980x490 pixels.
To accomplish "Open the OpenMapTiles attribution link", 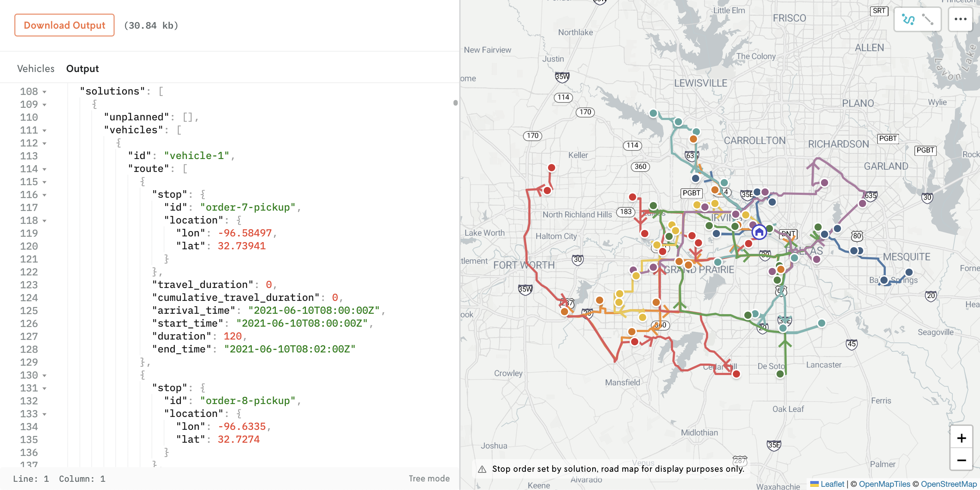I will point(884,484).
